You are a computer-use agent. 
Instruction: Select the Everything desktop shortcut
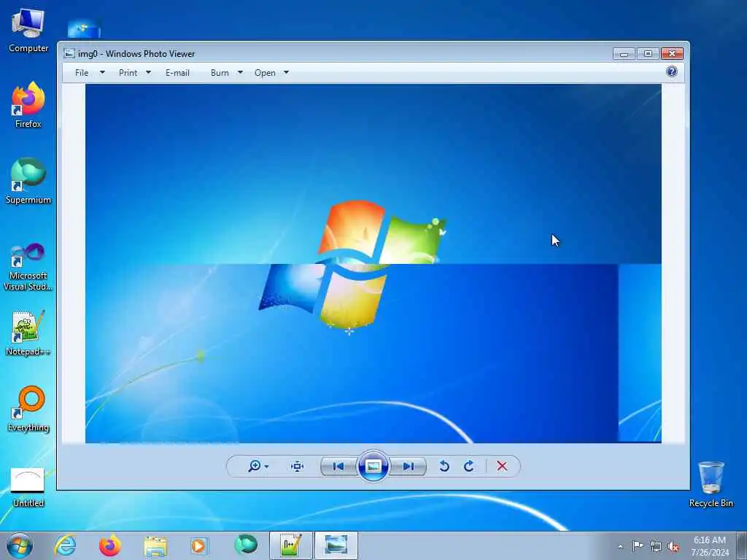point(28,409)
